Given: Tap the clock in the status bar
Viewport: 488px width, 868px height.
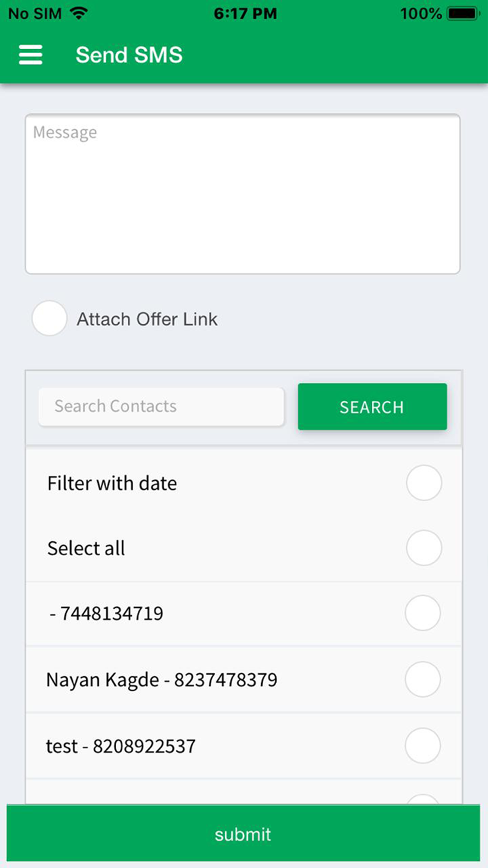Looking at the screenshot, I should coord(245,13).
